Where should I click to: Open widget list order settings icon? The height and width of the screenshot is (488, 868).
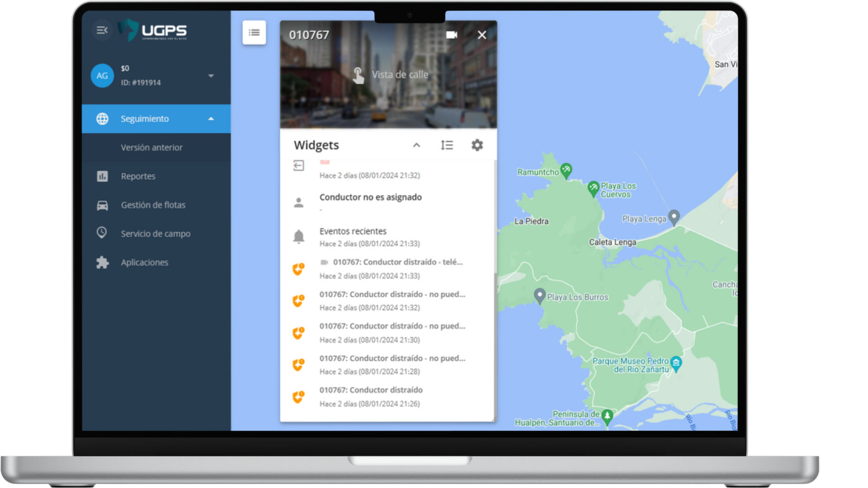(447, 145)
